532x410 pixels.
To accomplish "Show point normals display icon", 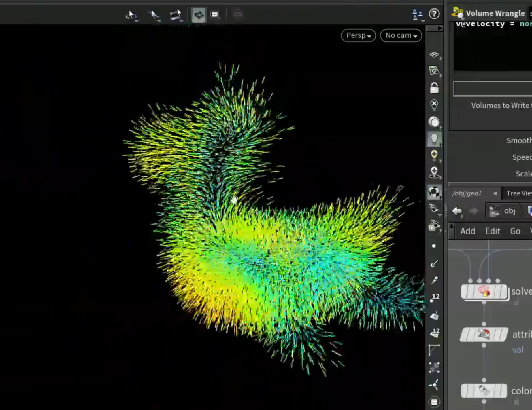I will [434, 263].
